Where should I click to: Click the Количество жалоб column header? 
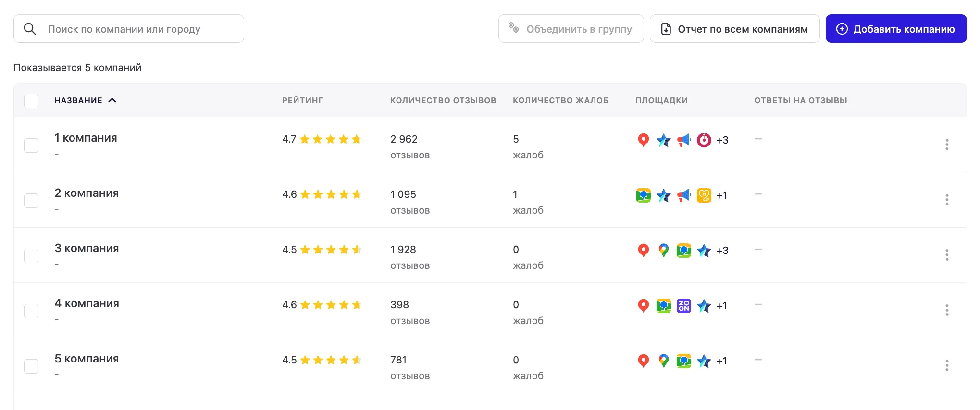pyautogui.click(x=560, y=100)
